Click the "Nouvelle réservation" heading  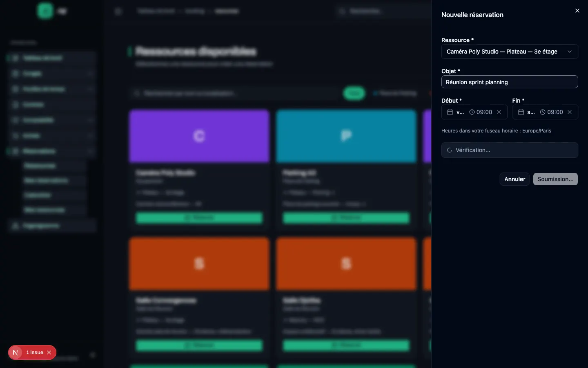[472, 15]
